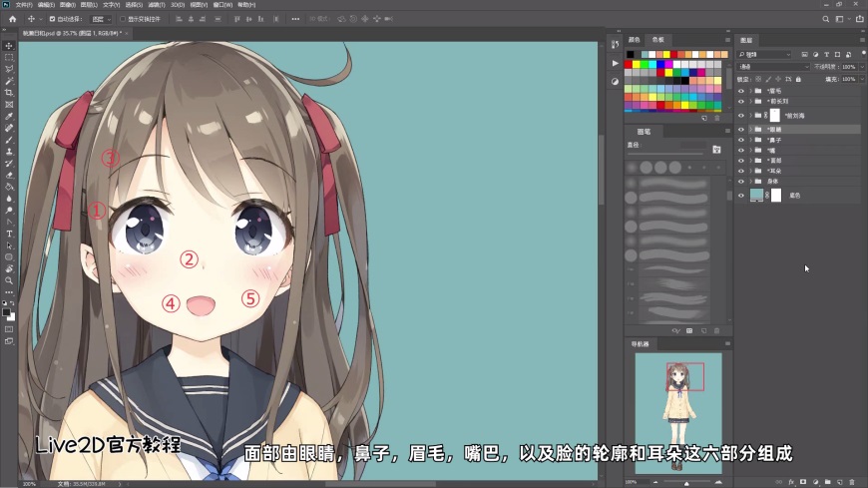Open the 编辑(E) menu

tap(46, 4)
